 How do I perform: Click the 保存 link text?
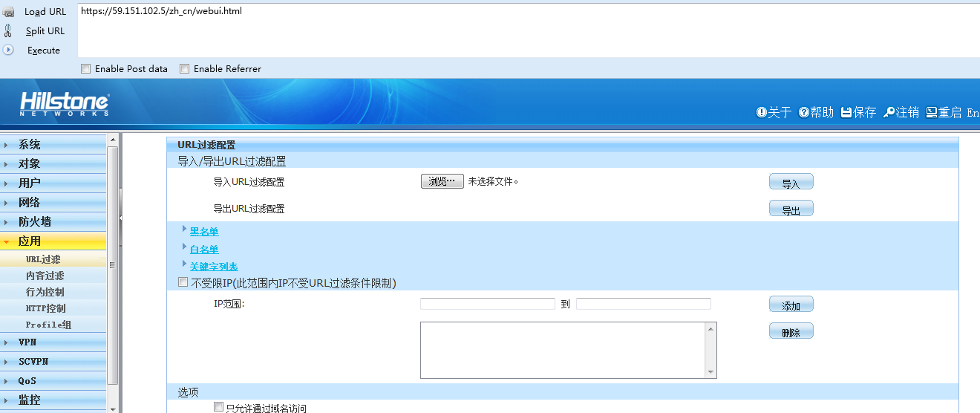[865, 112]
